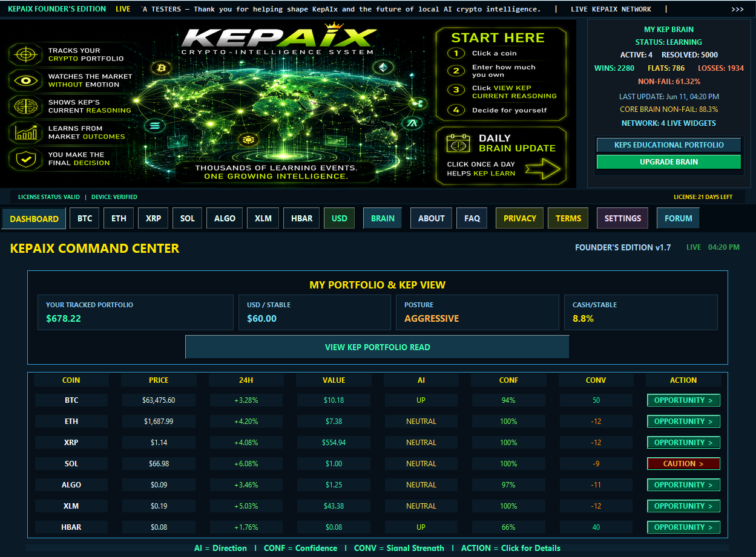Click the Ethereum coin icon on map

pyautogui.click(x=383, y=66)
